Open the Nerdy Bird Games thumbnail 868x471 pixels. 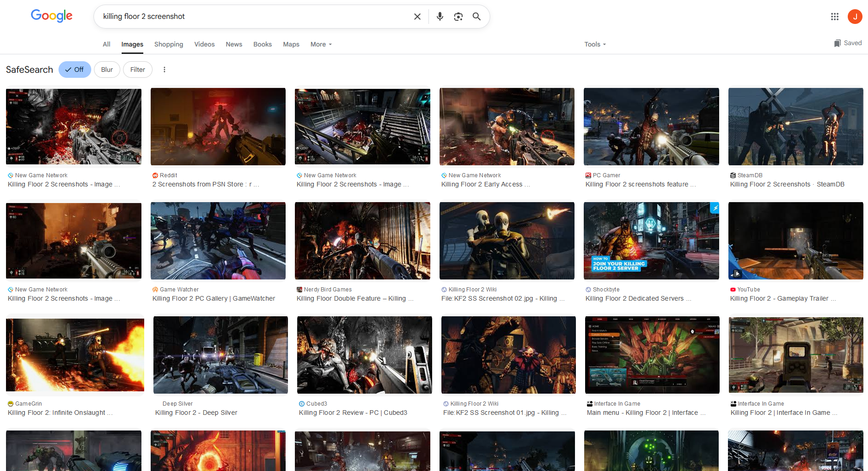point(363,241)
